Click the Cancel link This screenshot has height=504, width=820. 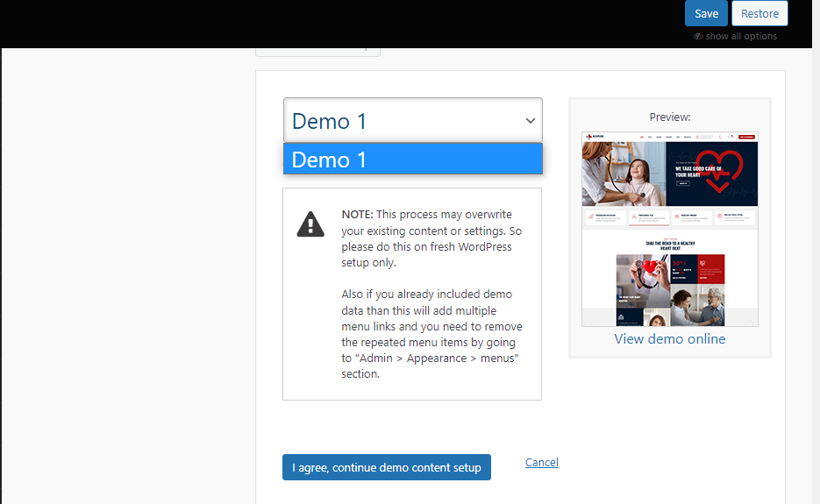[x=542, y=462]
